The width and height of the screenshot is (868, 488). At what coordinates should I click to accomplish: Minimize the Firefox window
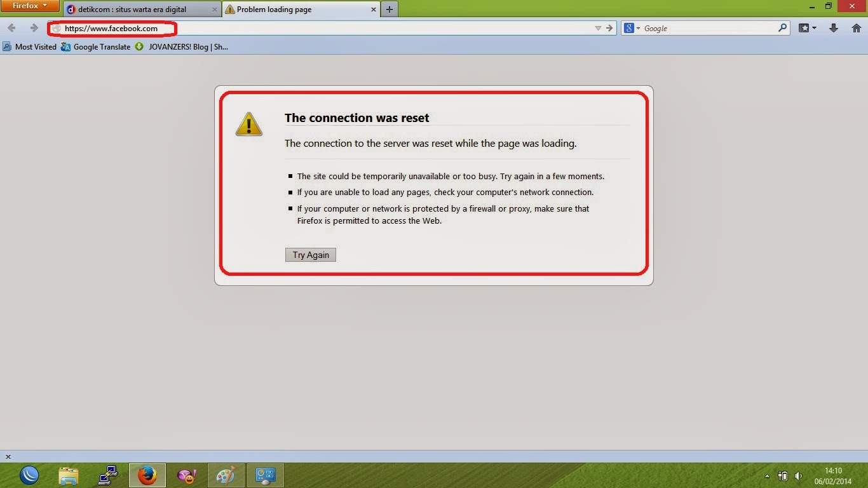[x=811, y=6]
